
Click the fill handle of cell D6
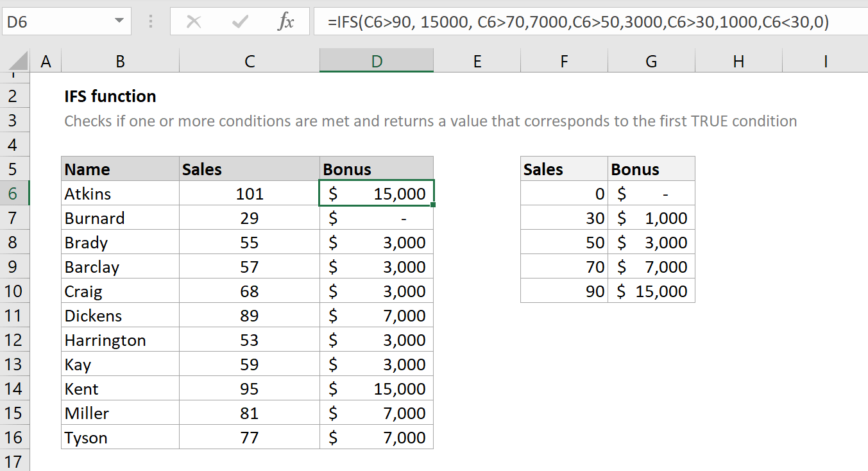434,205
